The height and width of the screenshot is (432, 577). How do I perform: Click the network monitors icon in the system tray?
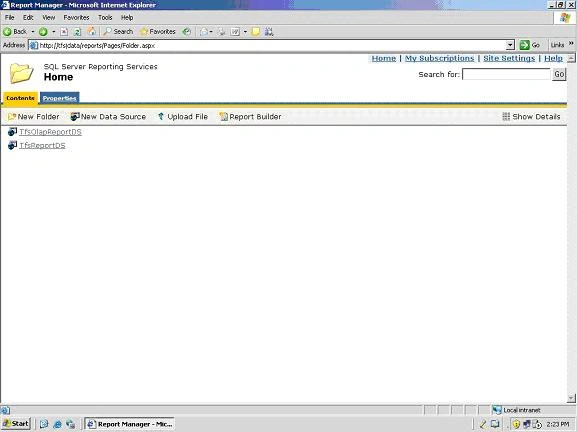pyautogui.click(x=526, y=424)
